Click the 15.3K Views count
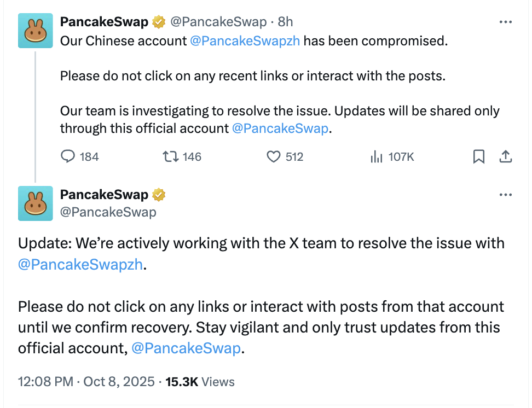This screenshot has width=532, height=408. [x=200, y=382]
